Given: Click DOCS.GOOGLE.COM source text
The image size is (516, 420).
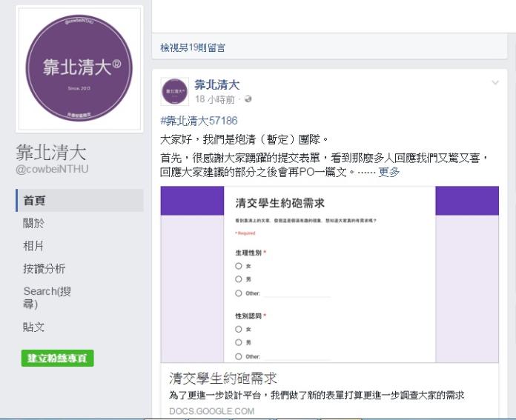Looking at the screenshot, I should tap(211, 411).
